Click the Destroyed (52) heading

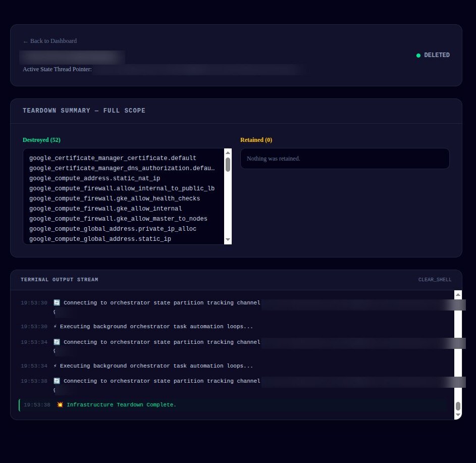click(x=41, y=140)
